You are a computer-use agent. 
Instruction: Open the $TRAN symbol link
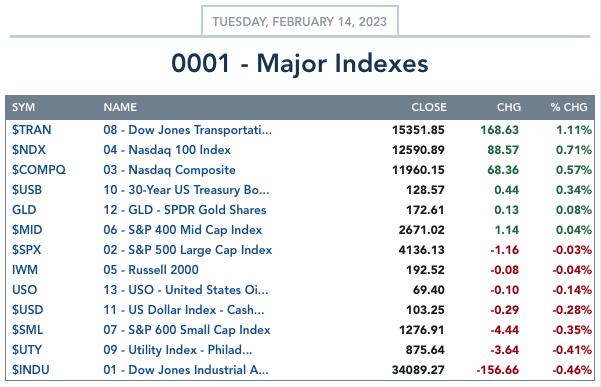[x=31, y=130]
